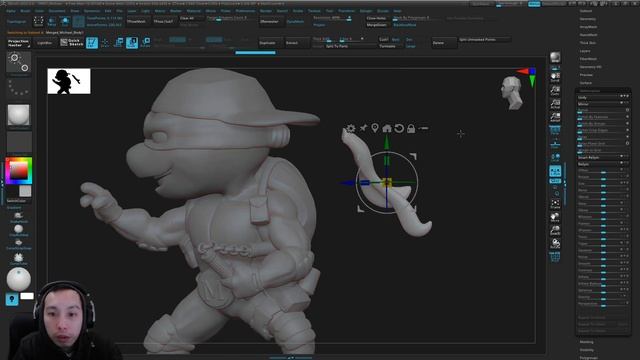Click the camera head orientation widget
Screen dimensions: 640x360
tap(512, 93)
